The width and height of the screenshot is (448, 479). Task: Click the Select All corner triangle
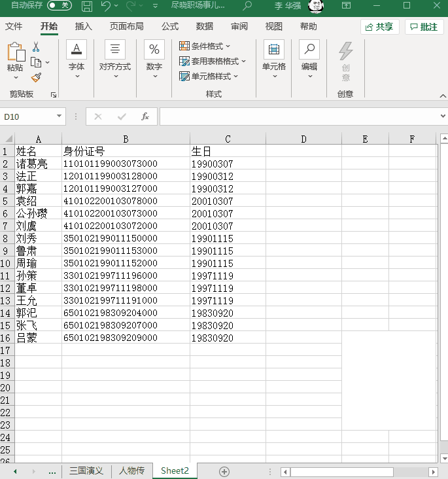[8, 139]
